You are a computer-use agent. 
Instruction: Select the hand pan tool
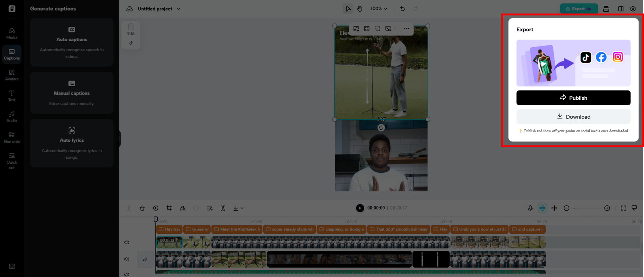360,9
